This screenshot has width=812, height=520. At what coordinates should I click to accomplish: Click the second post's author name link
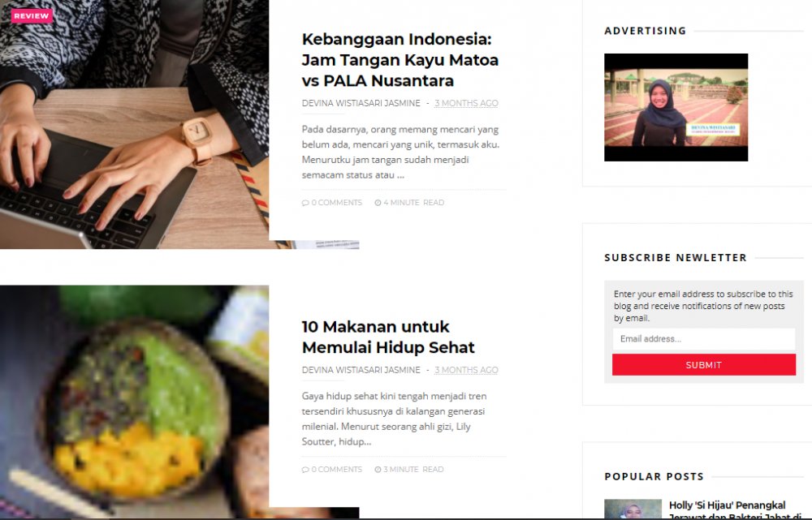pos(361,371)
